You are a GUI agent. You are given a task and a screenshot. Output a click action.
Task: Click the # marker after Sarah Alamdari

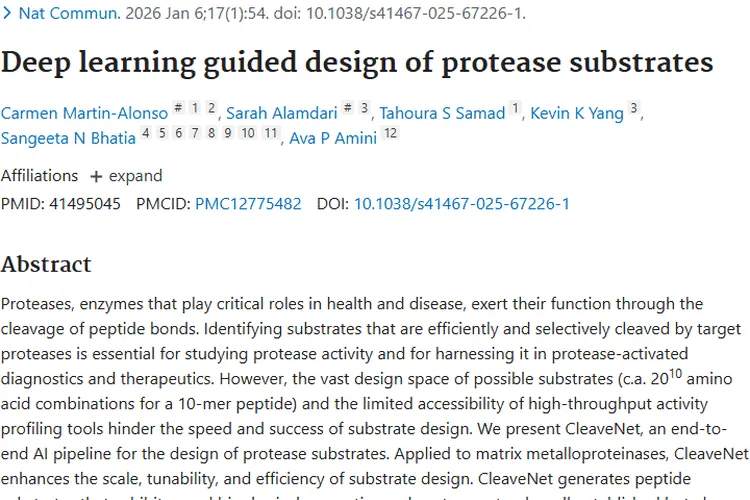pyautogui.click(x=348, y=109)
